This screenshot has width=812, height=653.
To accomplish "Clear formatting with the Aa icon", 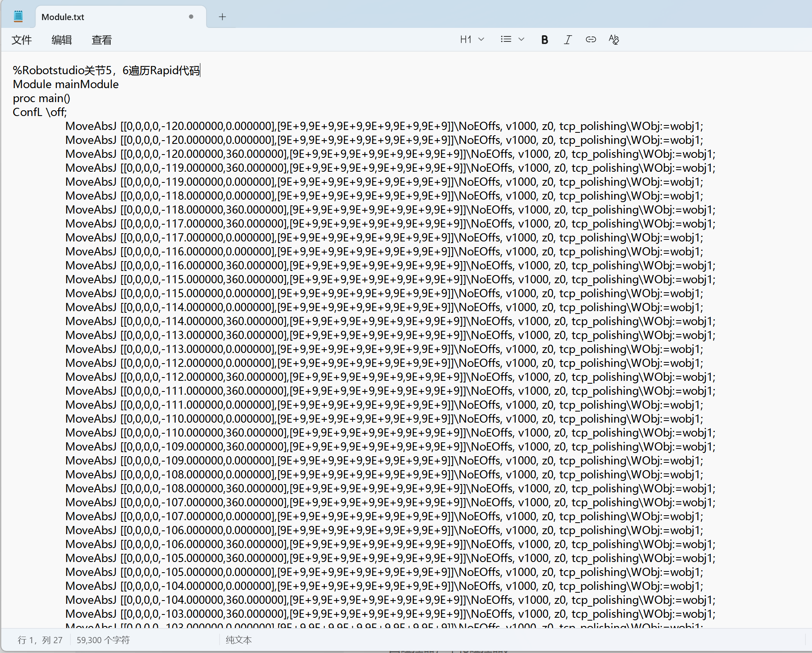I will pyautogui.click(x=613, y=40).
